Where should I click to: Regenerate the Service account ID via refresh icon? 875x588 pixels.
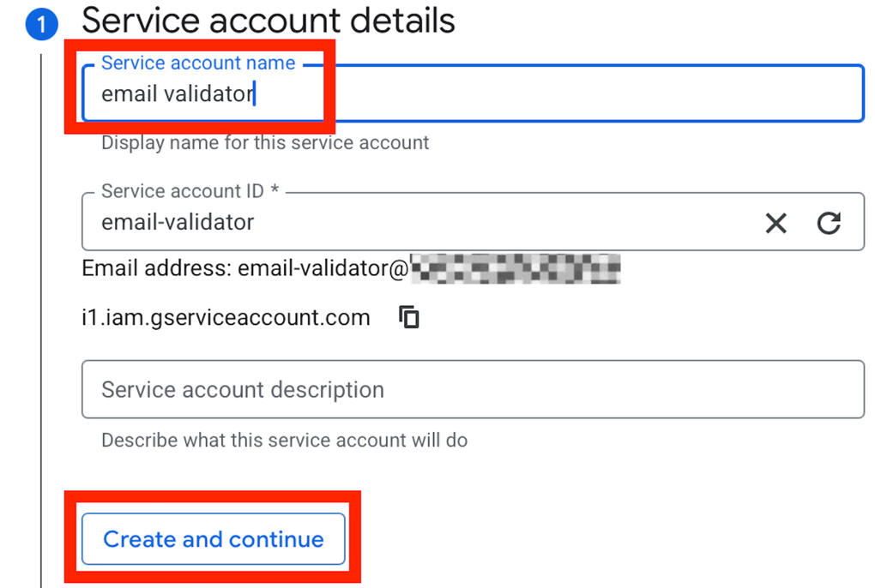coord(829,222)
